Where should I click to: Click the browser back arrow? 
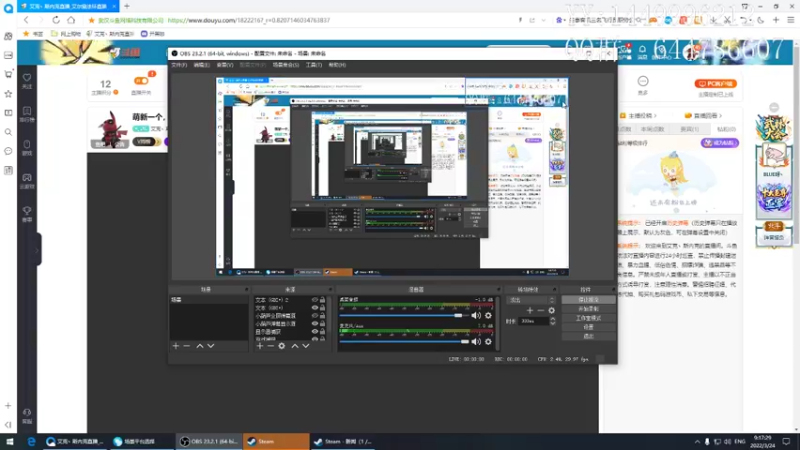[x=26, y=20]
